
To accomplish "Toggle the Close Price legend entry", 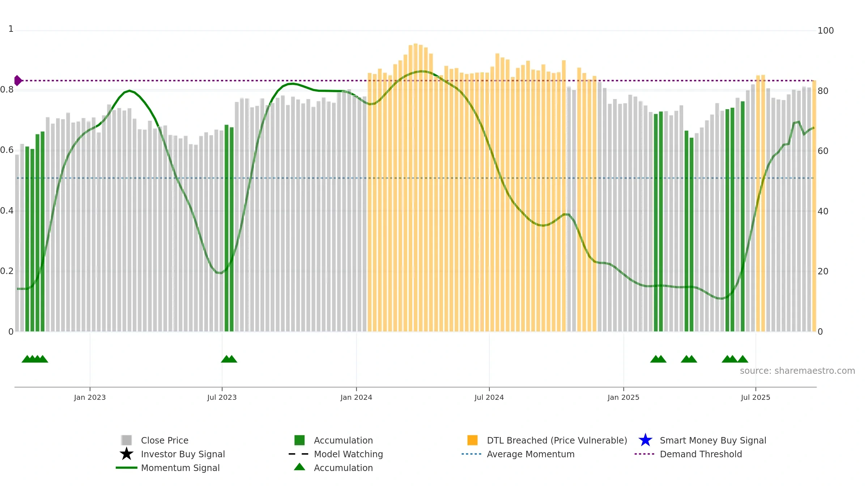I will click(x=165, y=440).
